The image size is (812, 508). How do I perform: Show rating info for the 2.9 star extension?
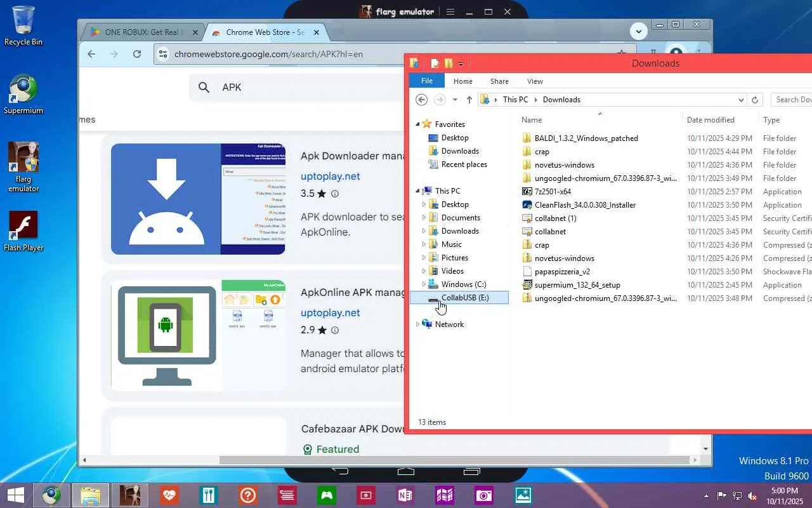click(x=335, y=330)
